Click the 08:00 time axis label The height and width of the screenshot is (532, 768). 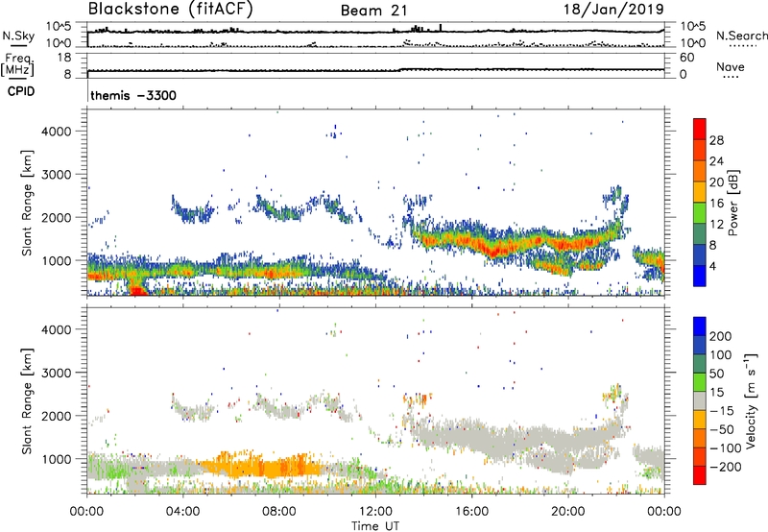coord(279,512)
